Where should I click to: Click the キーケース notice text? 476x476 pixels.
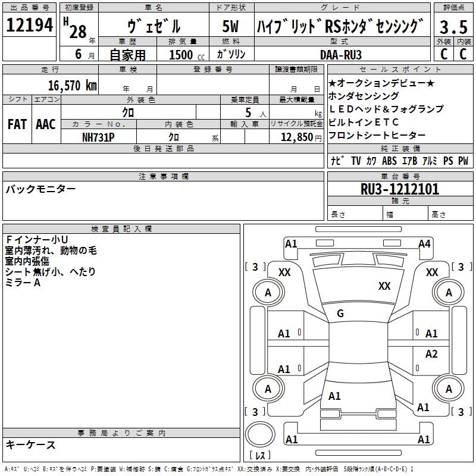(x=31, y=445)
